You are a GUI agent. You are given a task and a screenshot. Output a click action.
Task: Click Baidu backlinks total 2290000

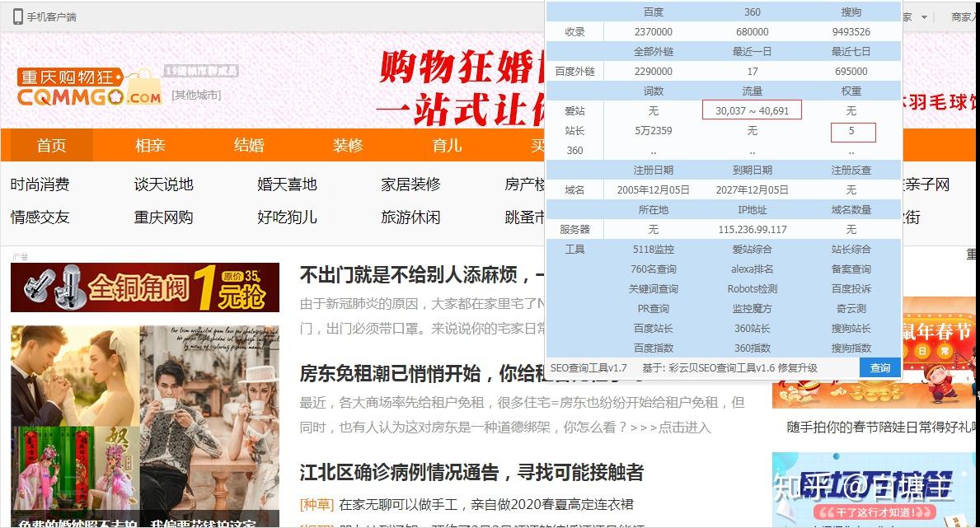tap(653, 71)
